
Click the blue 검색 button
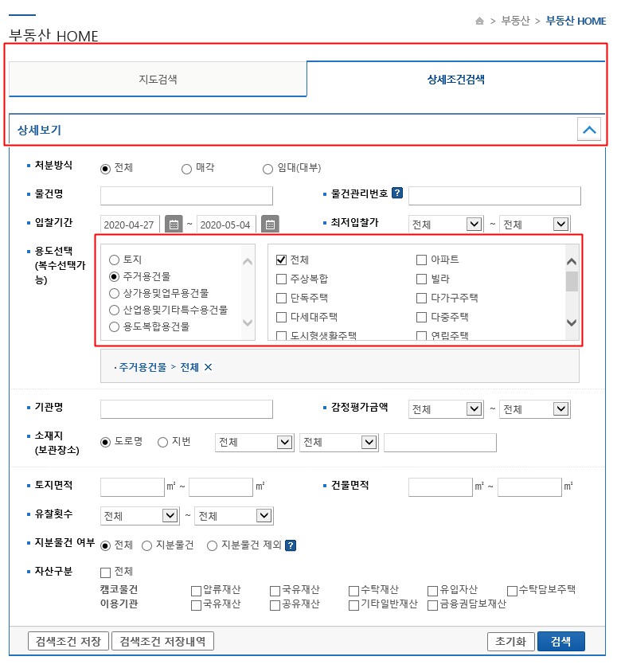point(560,642)
